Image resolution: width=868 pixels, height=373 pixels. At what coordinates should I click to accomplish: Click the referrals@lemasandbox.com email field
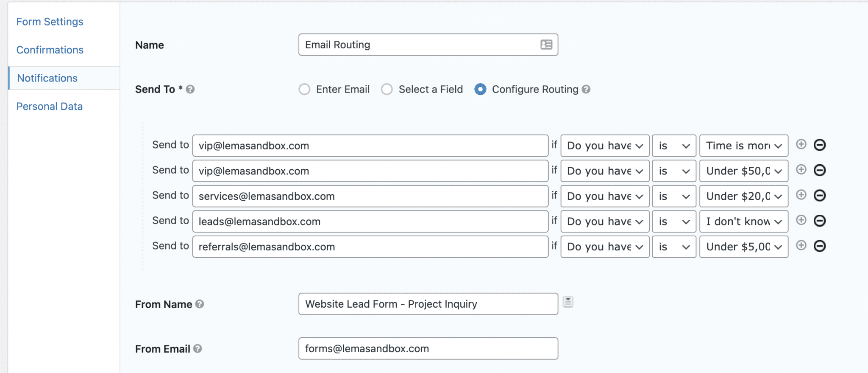click(370, 247)
